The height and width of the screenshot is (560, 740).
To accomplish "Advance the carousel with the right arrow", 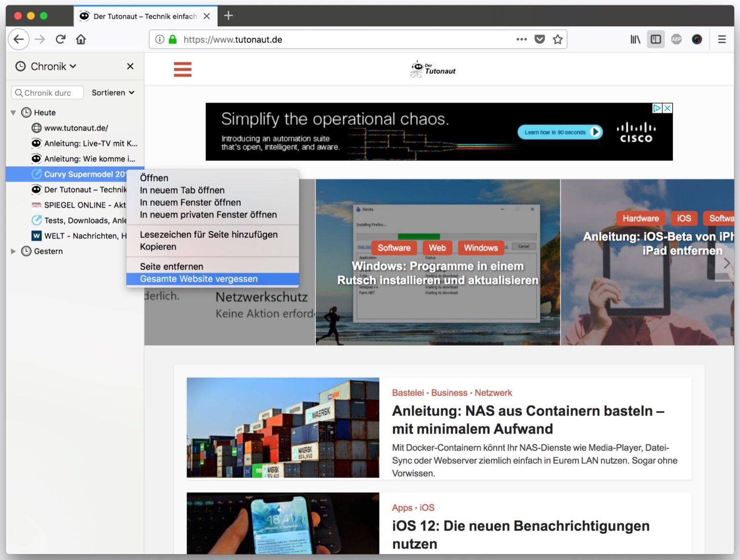I will [x=727, y=263].
